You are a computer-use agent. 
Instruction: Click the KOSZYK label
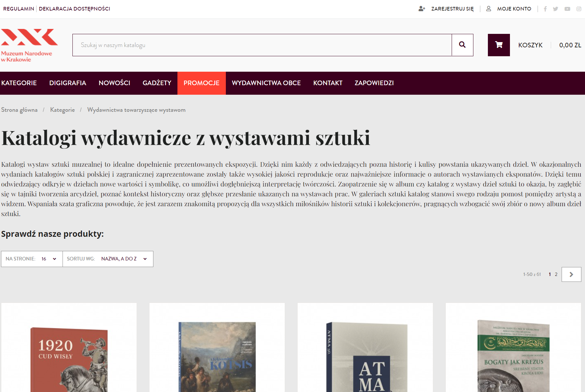coord(530,45)
